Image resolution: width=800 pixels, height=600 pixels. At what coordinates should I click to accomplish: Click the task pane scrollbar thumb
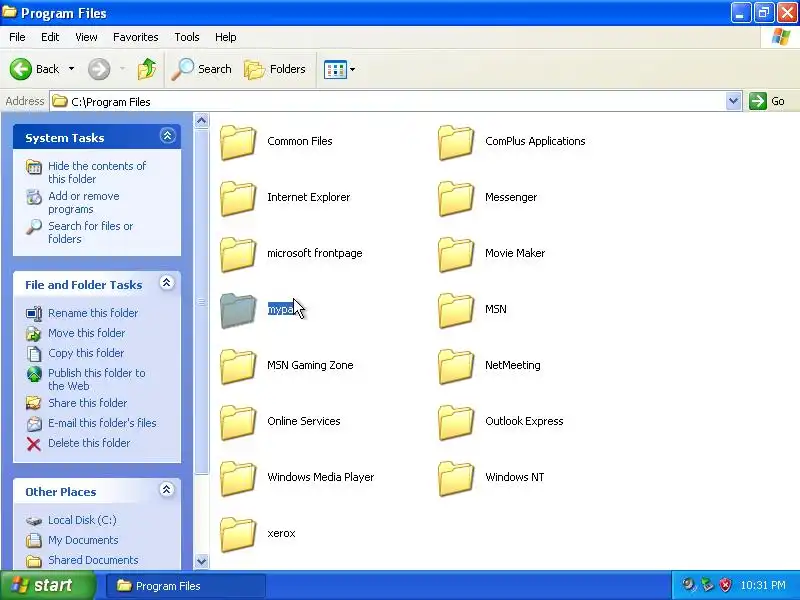202,302
